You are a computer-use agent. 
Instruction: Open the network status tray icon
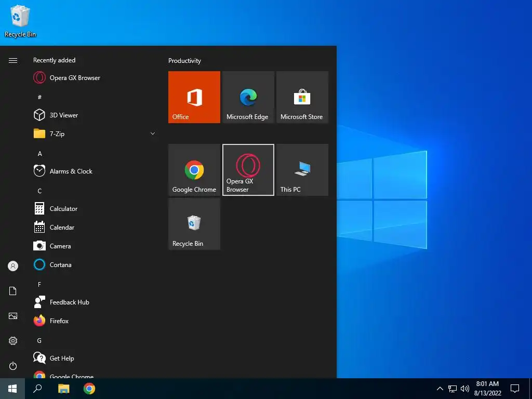coord(453,389)
